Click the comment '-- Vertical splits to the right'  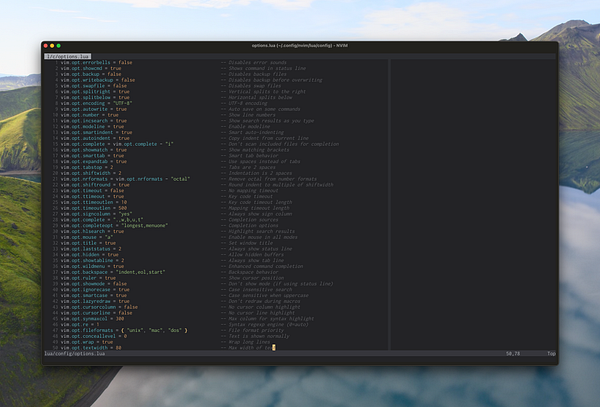click(x=263, y=91)
